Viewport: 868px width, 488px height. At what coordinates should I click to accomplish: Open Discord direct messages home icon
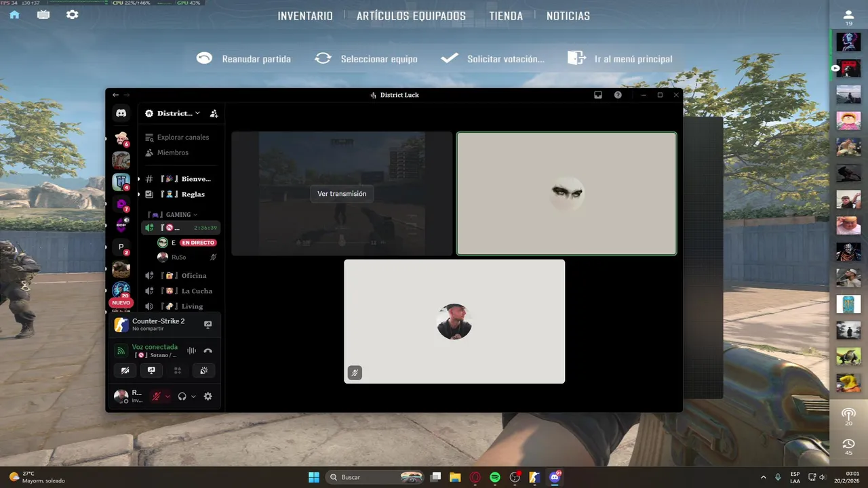pos(121,113)
